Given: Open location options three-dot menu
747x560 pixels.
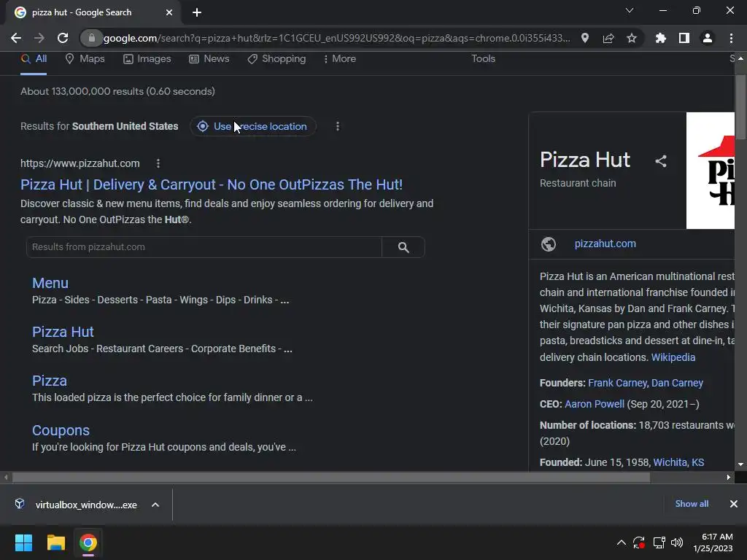Looking at the screenshot, I should tap(338, 126).
